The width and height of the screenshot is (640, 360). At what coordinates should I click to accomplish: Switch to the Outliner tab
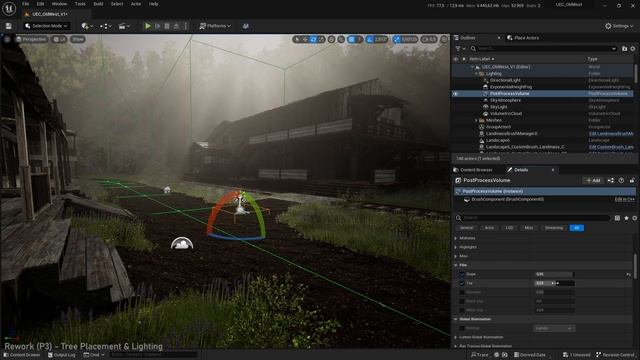[468, 38]
